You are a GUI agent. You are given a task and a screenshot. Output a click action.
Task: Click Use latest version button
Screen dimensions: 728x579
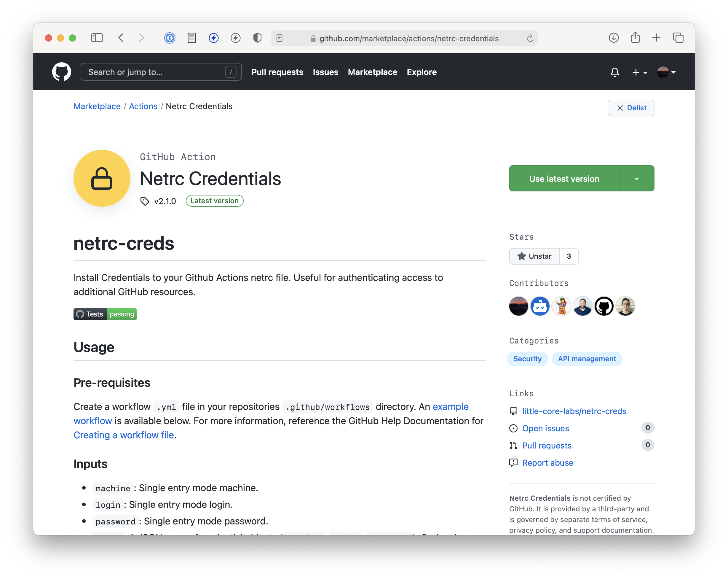[x=564, y=179]
